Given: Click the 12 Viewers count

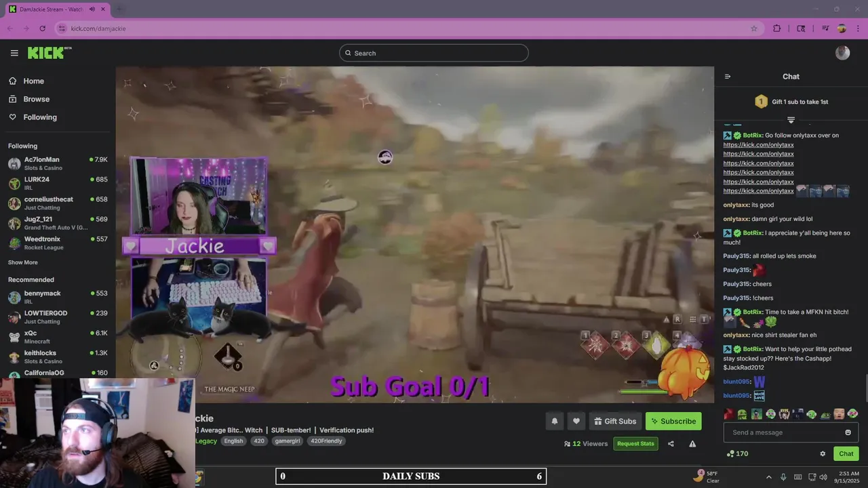Looking at the screenshot, I should (586, 444).
